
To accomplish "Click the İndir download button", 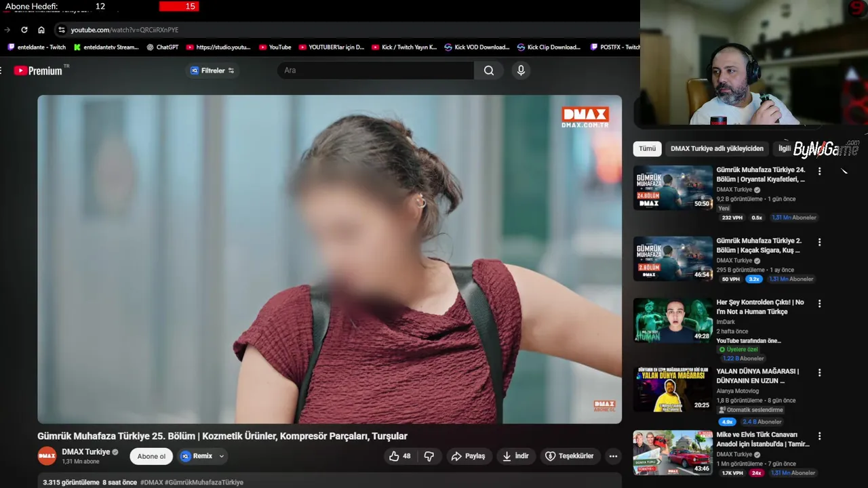I will tap(515, 456).
